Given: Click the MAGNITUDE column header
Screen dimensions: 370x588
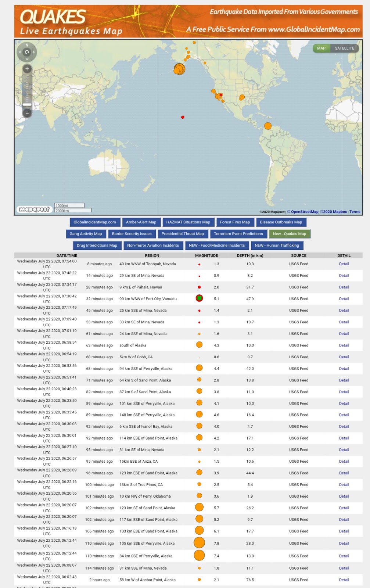Looking at the screenshot, I should [x=206, y=255].
